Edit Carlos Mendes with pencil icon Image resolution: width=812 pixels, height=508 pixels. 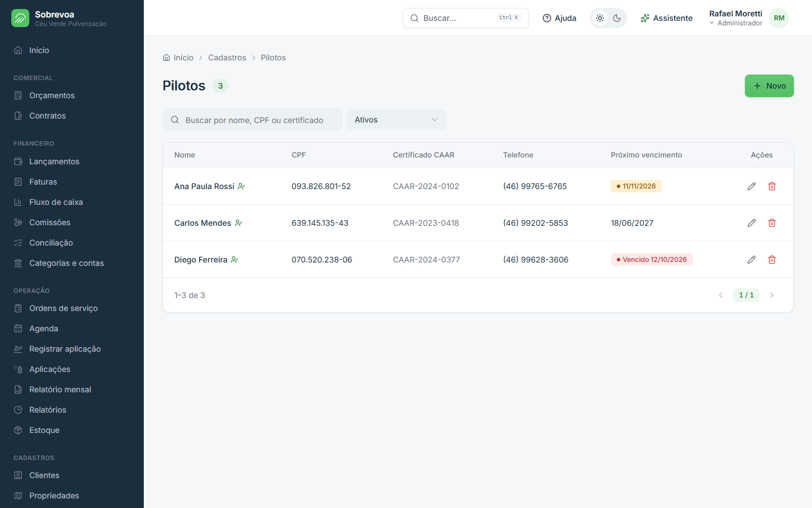pos(752,223)
